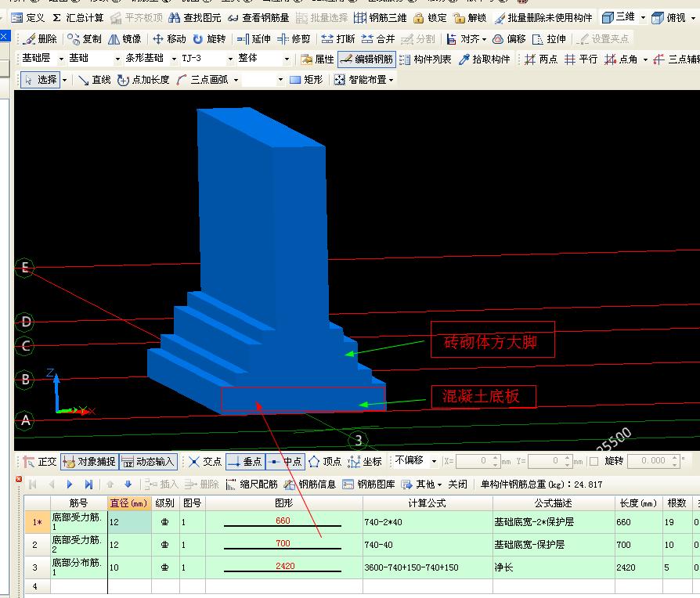Select the 点加长度 point-plus-length tool

[143, 80]
